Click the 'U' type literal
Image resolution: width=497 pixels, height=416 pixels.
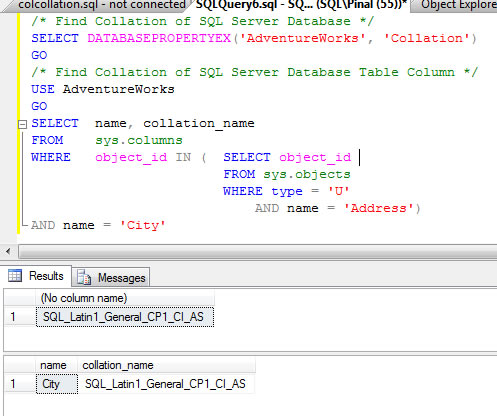339,191
